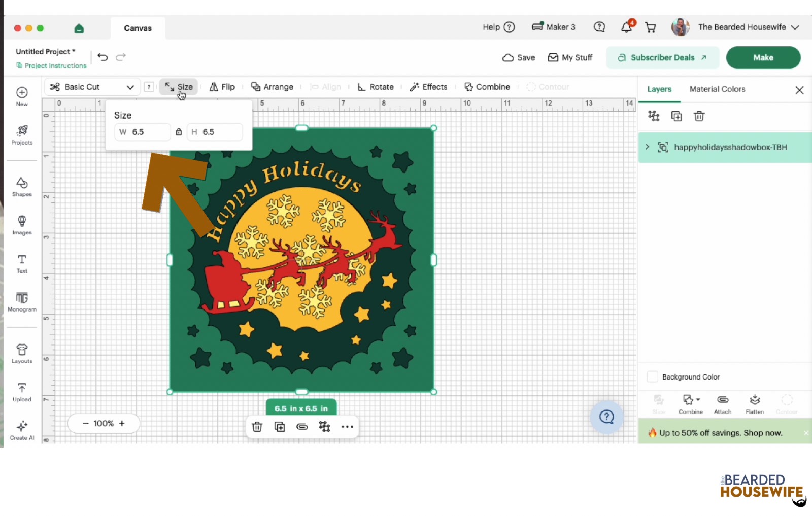Open the floating help chat button
Image resolution: width=812 pixels, height=516 pixels.
click(x=607, y=417)
